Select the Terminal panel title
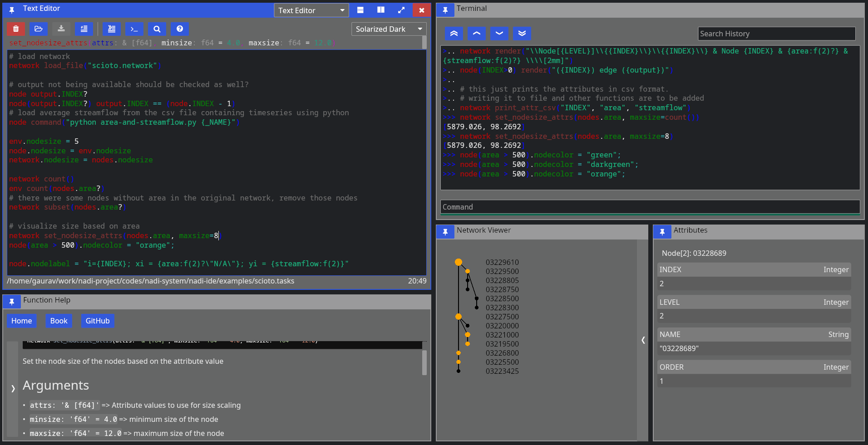Screen dimensions: 868x445 [x=472, y=8]
